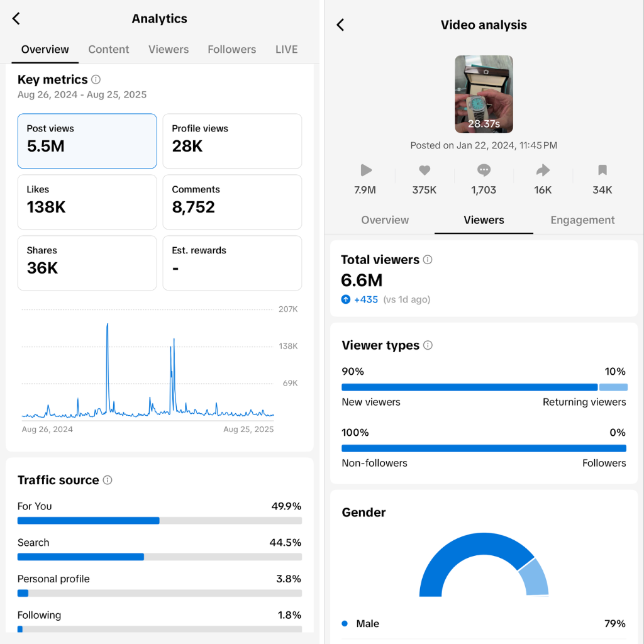The image size is (644, 644).
Task: Tap the heart likes icon
Action: coord(425,170)
